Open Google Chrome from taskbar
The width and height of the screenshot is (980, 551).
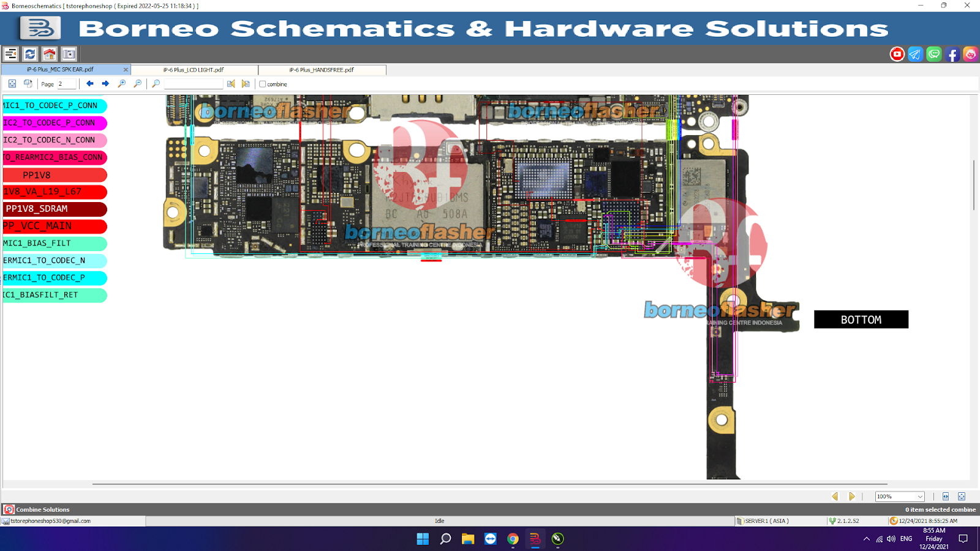point(513,539)
